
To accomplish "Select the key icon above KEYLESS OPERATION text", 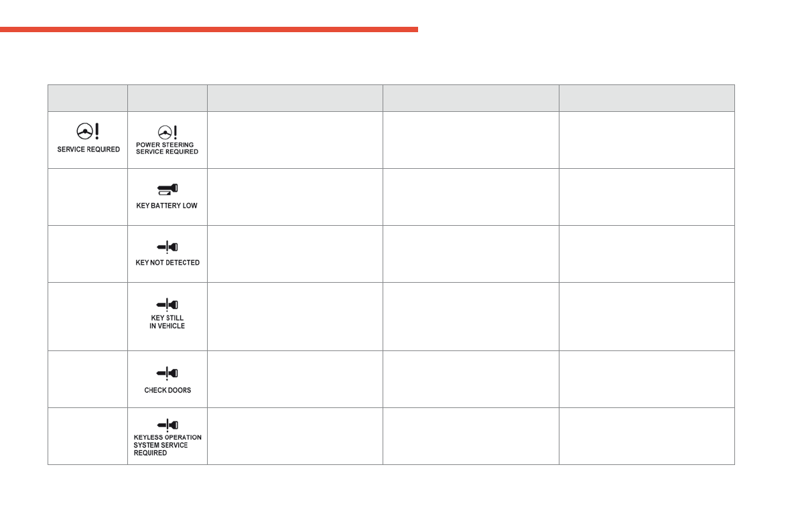I will point(167,424).
